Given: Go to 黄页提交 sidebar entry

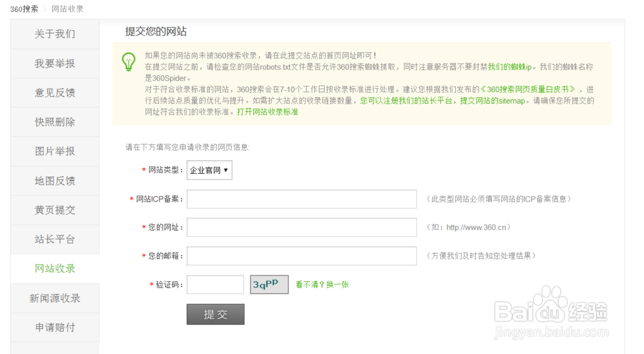Looking at the screenshot, I should pos(55,210).
